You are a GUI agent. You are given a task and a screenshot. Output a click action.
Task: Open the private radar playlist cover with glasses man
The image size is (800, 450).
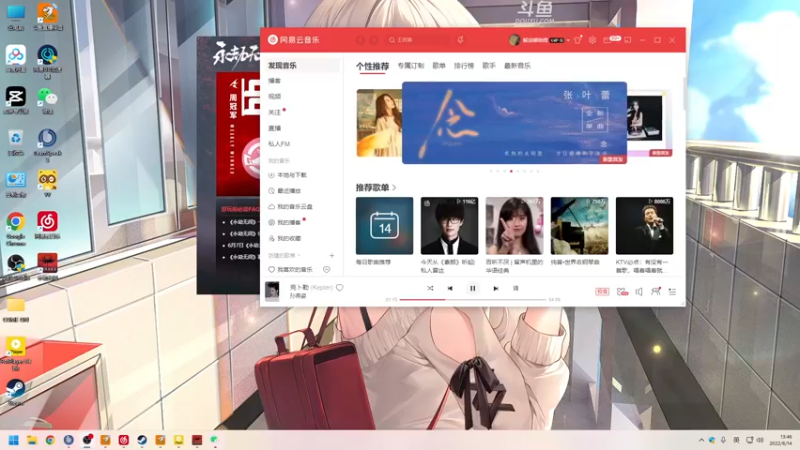[449, 226]
